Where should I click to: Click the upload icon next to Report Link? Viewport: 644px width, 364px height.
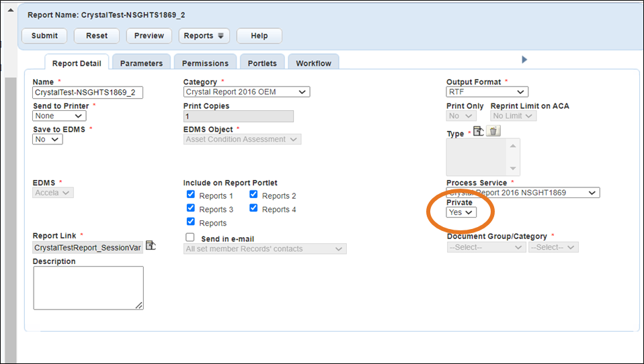151,246
